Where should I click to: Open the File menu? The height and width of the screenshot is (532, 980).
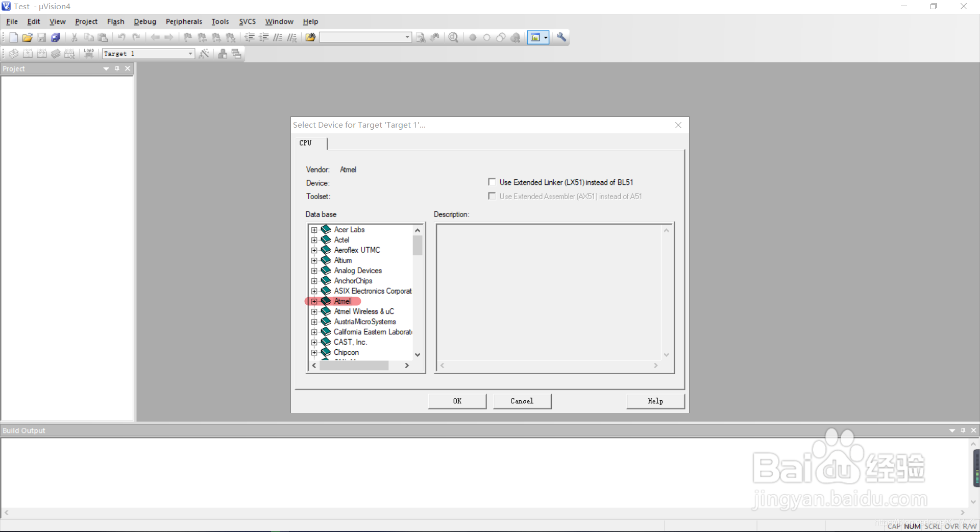[x=12, y=21]
